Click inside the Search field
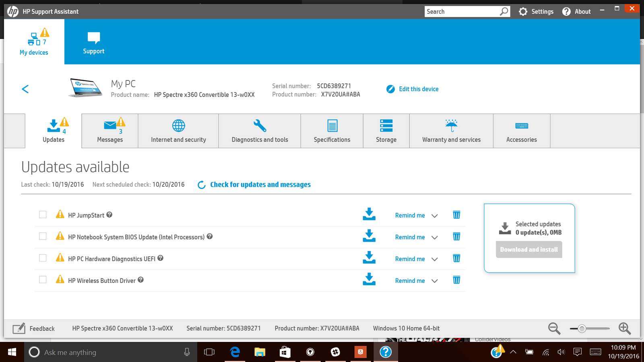 click(x=463, y=11)
